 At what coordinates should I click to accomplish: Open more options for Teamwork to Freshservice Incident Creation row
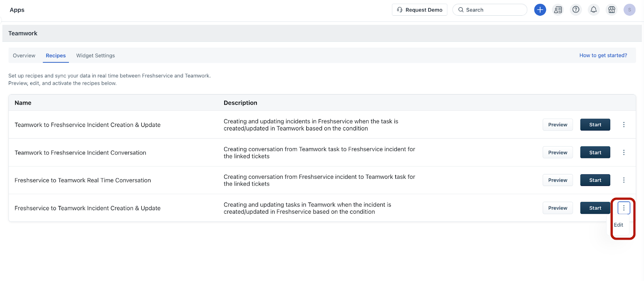pos(624,125)
